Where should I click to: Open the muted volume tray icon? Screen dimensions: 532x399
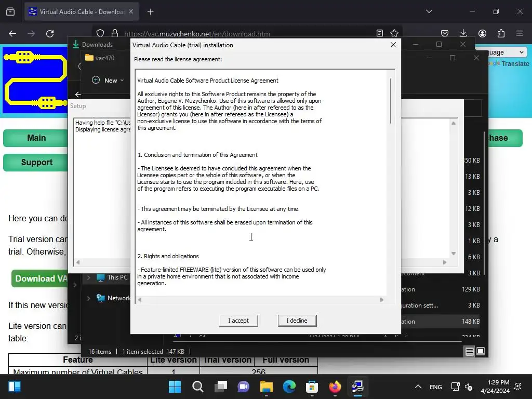tap(469, 387)
